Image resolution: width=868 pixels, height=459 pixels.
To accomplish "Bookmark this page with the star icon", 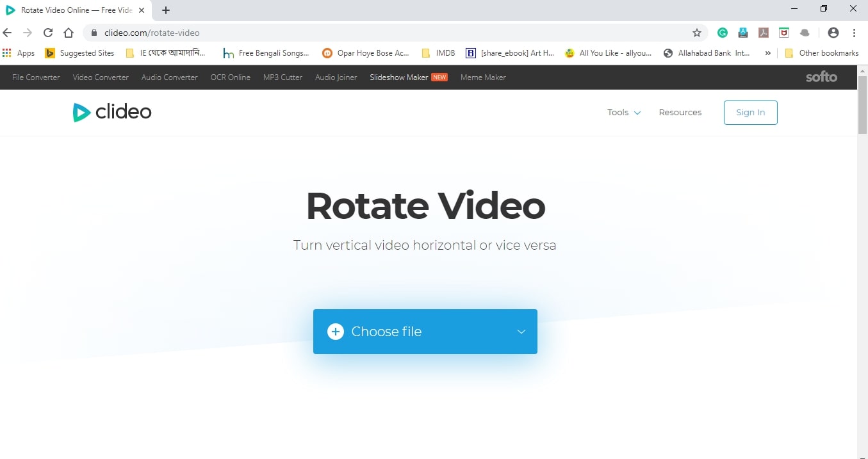I will pyautogui.click(x=697, y=33).
